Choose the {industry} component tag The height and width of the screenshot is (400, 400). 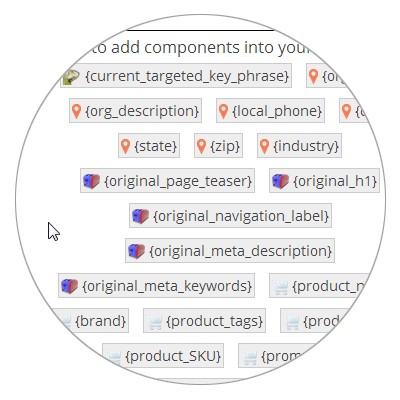pyautogui.click(x=299, y=146)
